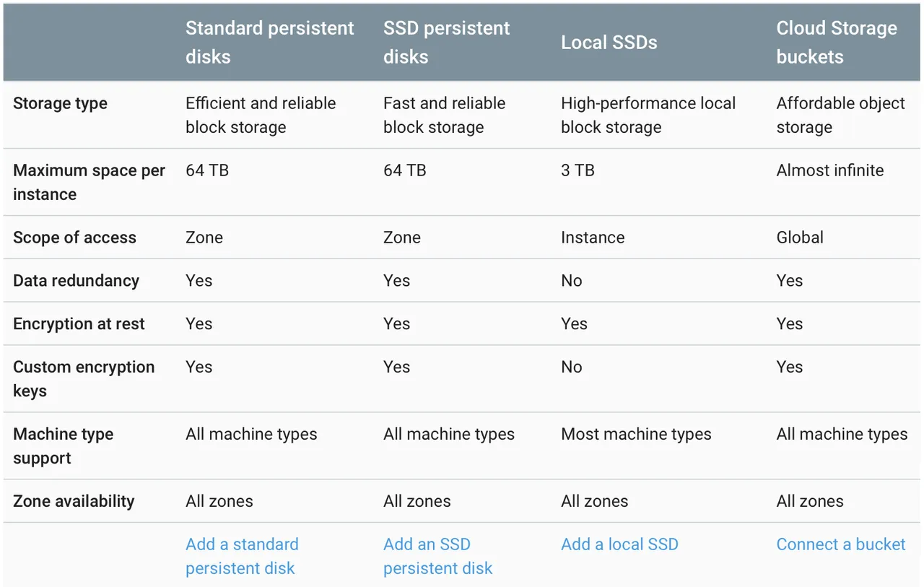Viewport: 924px width, 587px height.
Task: Select the 'Standard persistent disks' column header
Action: coord(269,42)
